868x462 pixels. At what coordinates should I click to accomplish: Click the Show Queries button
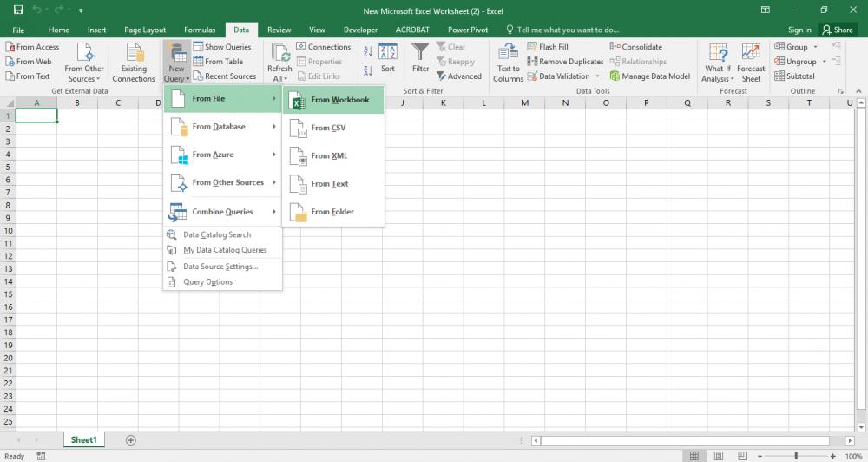222,47
